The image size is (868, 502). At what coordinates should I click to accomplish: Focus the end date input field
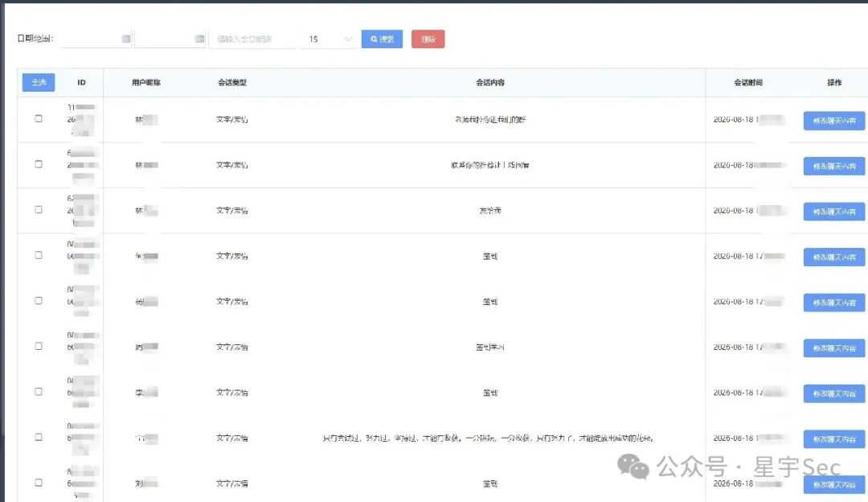(170, 39)
